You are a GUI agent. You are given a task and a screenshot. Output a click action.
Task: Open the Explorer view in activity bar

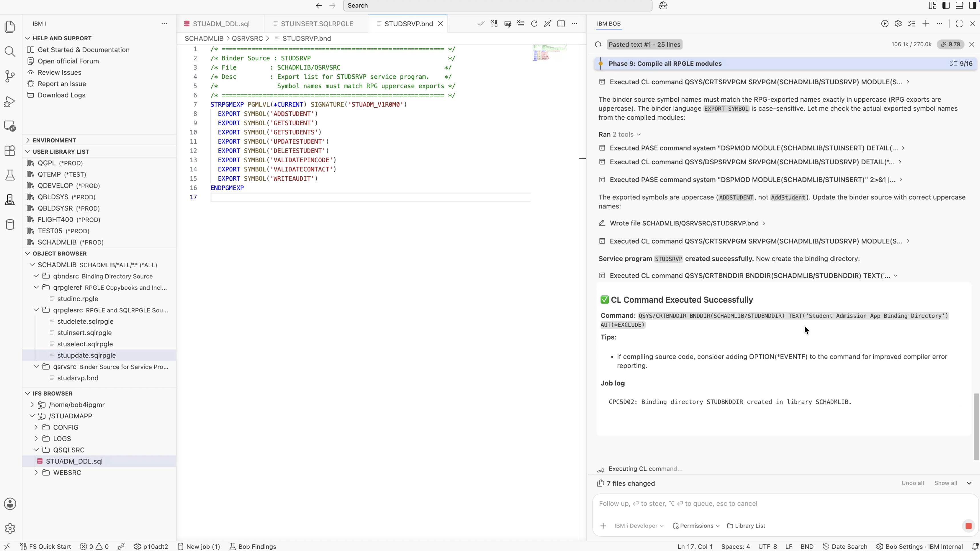10,27
